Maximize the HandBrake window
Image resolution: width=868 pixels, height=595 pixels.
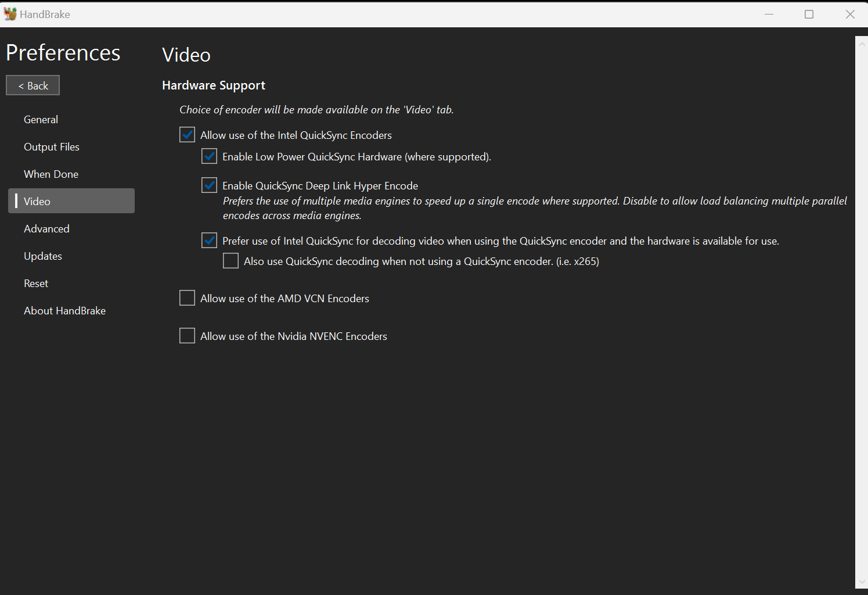(x=809, y=15)
